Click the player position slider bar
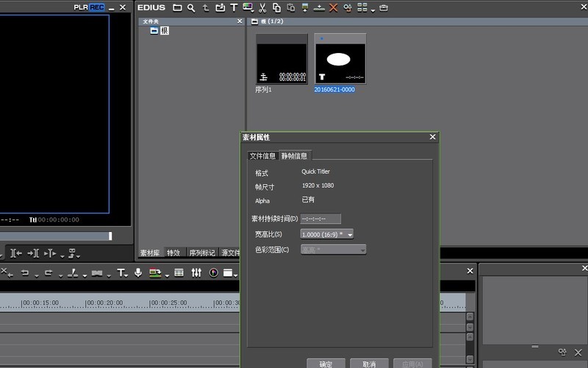This screenshot has width=588, height=368. coord(55,236)
